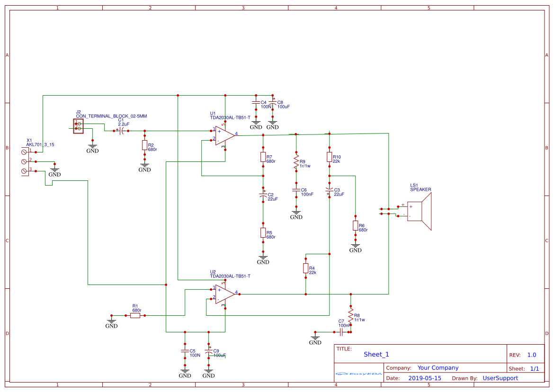Click the date 2019-05-15

coord(425,378)
